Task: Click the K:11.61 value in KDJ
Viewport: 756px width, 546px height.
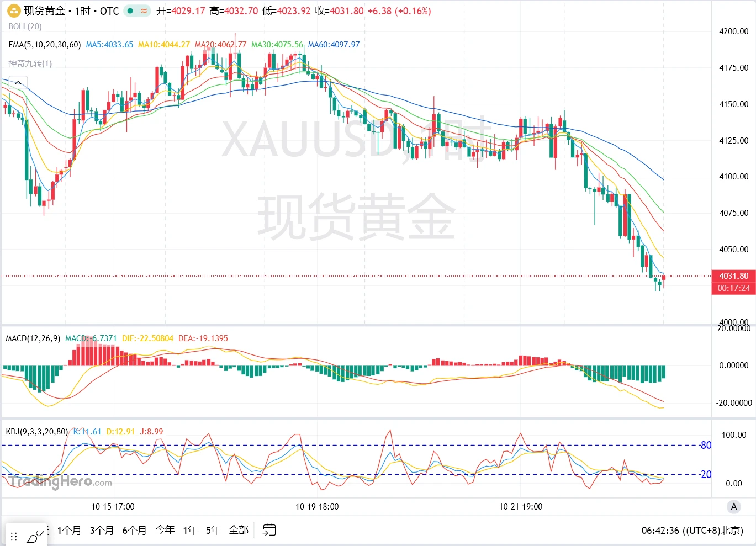Action: (87, 432)
